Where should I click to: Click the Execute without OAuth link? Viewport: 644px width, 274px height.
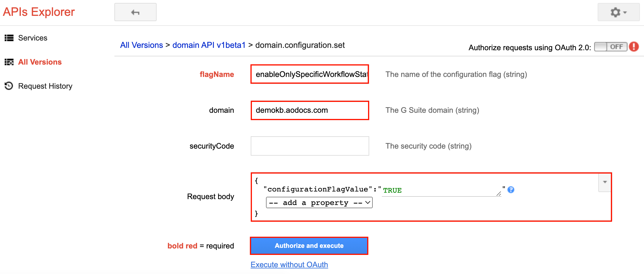[289, 265]
